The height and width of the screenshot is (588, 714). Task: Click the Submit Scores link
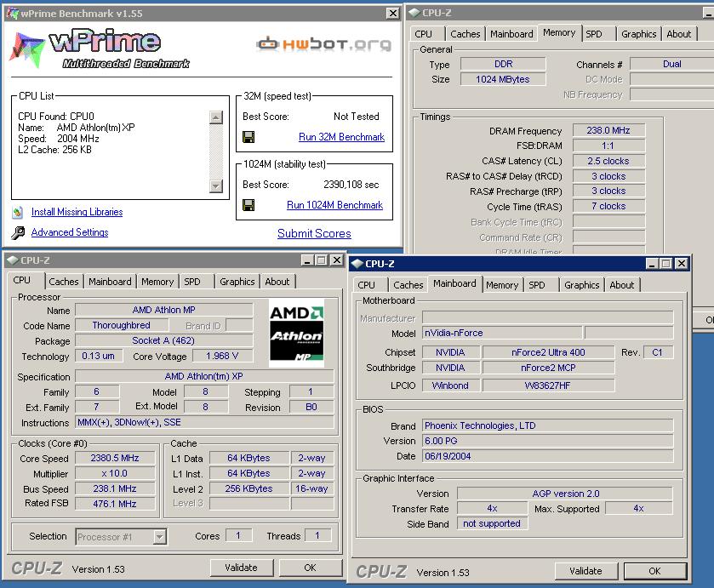[314, 233]
